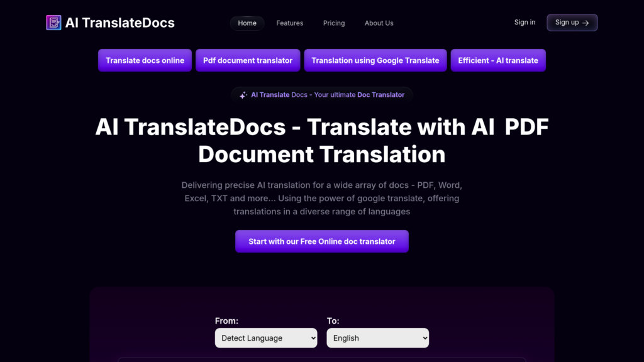Image resolution: width=644 pixels, height=362 pixels.
Task: Click the 'Delivering precise AI translation' description
Action: coord(322,198)
